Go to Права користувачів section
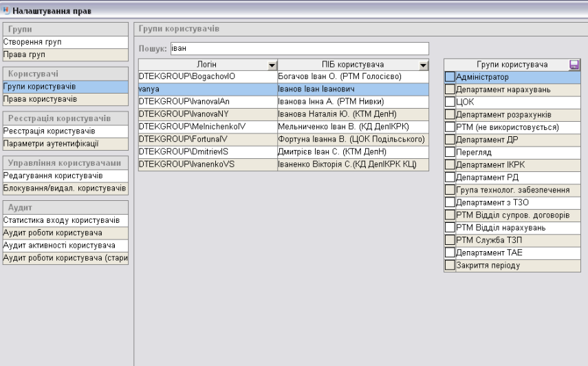 pyautogui.click(x=65, y=98)
